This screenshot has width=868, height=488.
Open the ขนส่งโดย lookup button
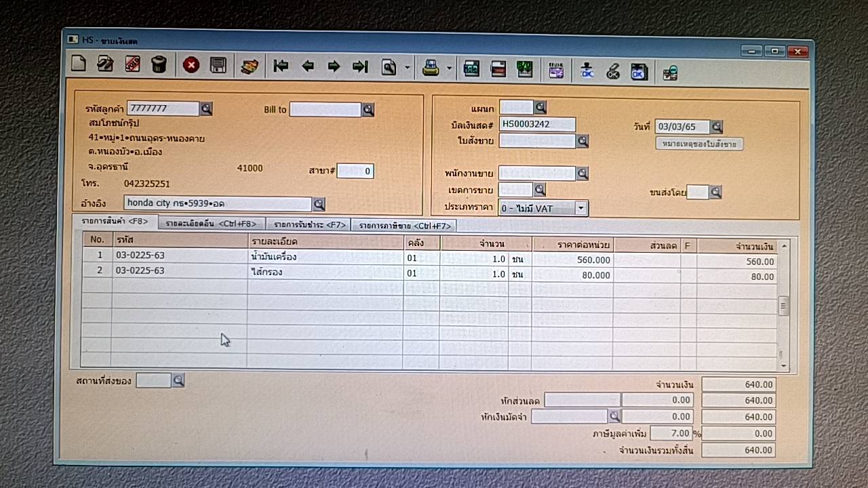pyautogui.click(x=715, y=192)
